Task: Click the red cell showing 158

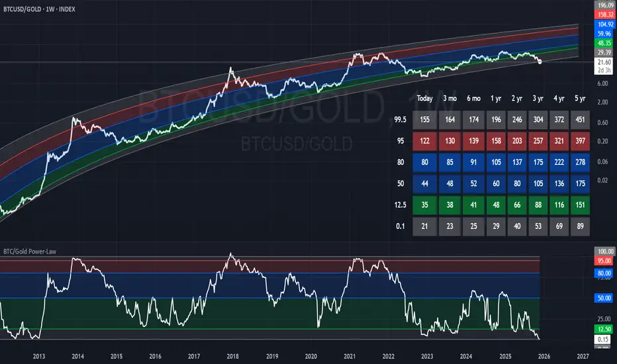Action: 496,141
